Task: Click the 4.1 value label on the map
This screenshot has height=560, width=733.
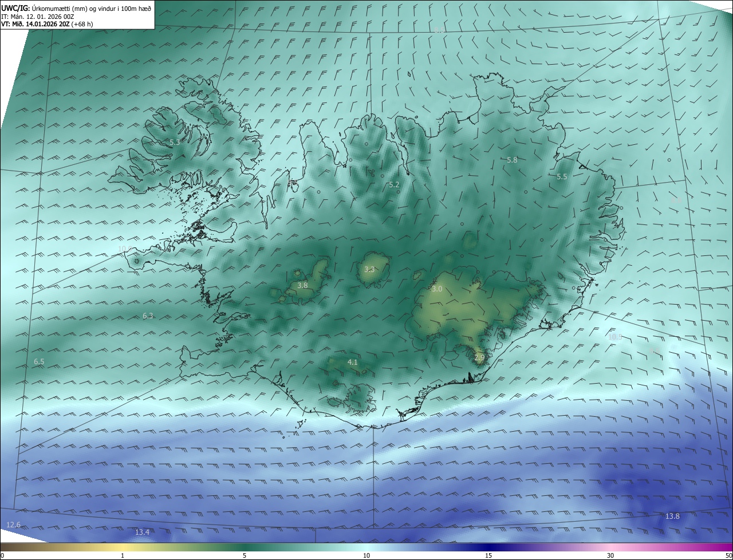Action: 353,362
